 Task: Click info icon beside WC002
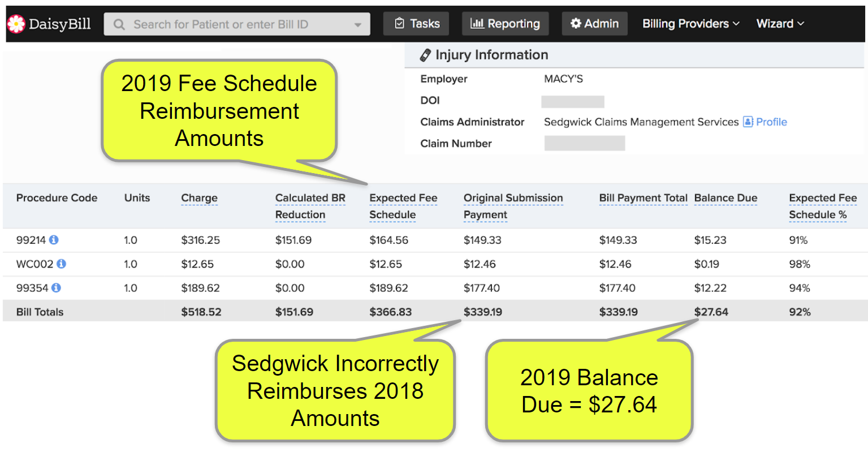61,264
